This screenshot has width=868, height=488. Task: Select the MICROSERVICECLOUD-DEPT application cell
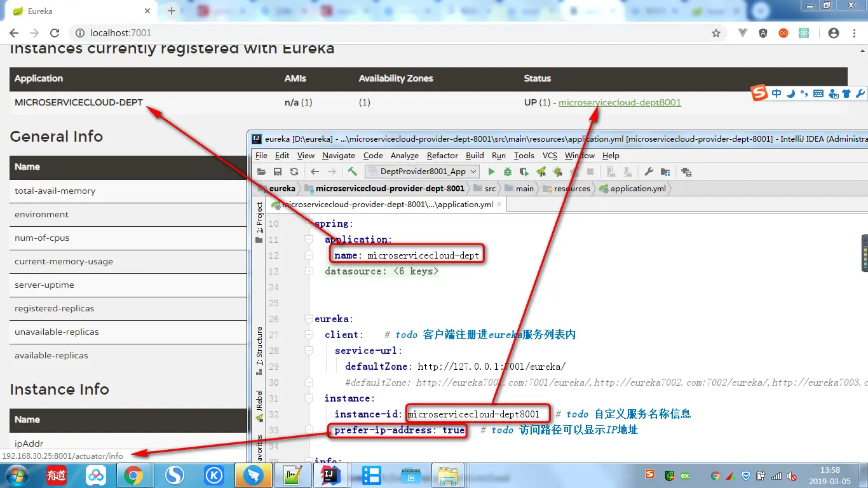tap(79, 102)
